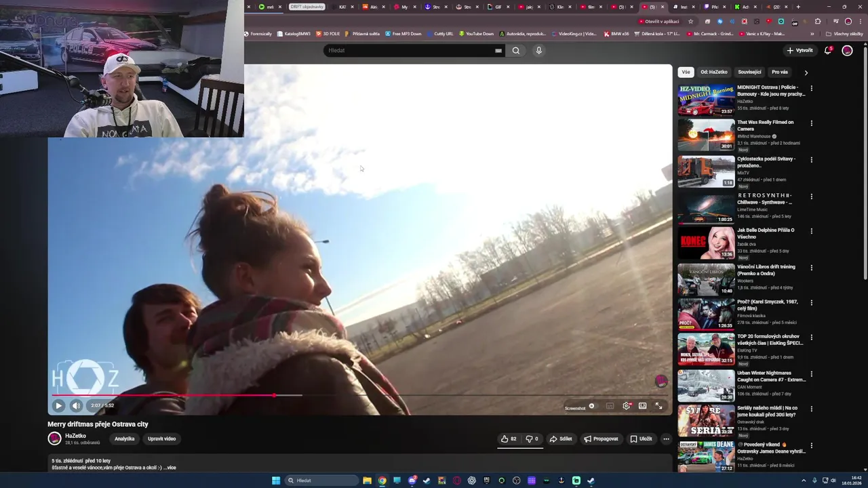Open the Všechny záložky bookmarks folder
Viewport: 868px width, 488px height.
click(845, 34)
